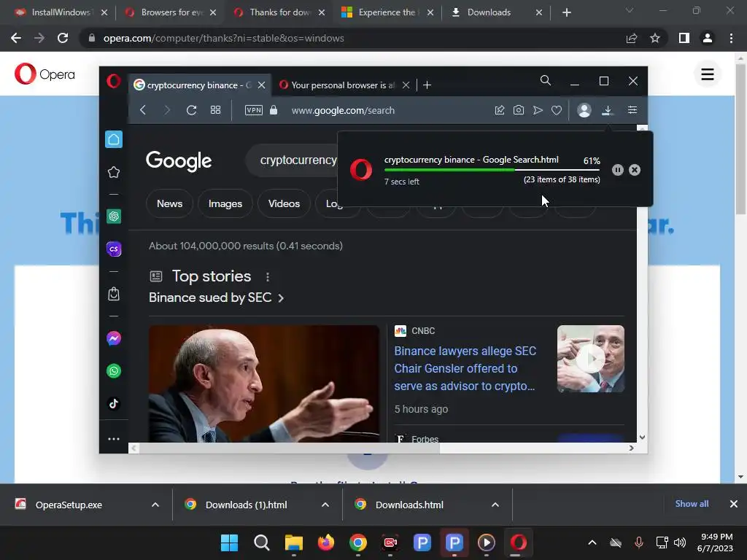
Task: Click the Google logo
Action: click(179, 161)
